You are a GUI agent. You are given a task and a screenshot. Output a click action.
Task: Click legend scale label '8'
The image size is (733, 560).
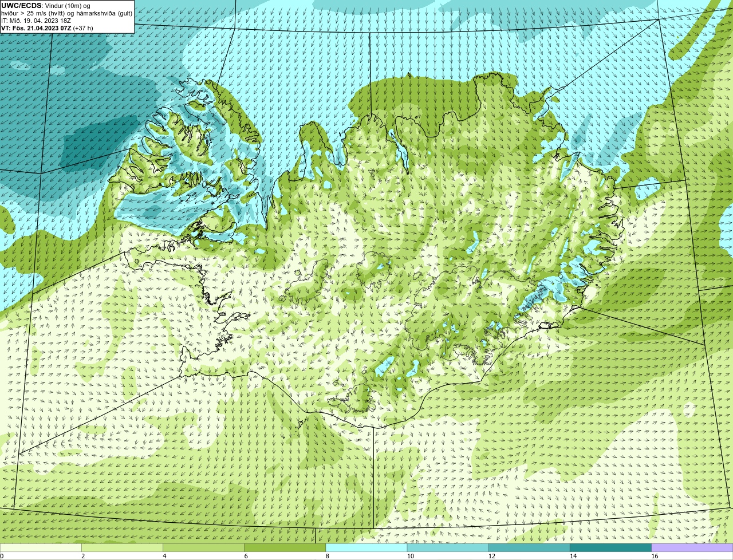coord(328,556)
